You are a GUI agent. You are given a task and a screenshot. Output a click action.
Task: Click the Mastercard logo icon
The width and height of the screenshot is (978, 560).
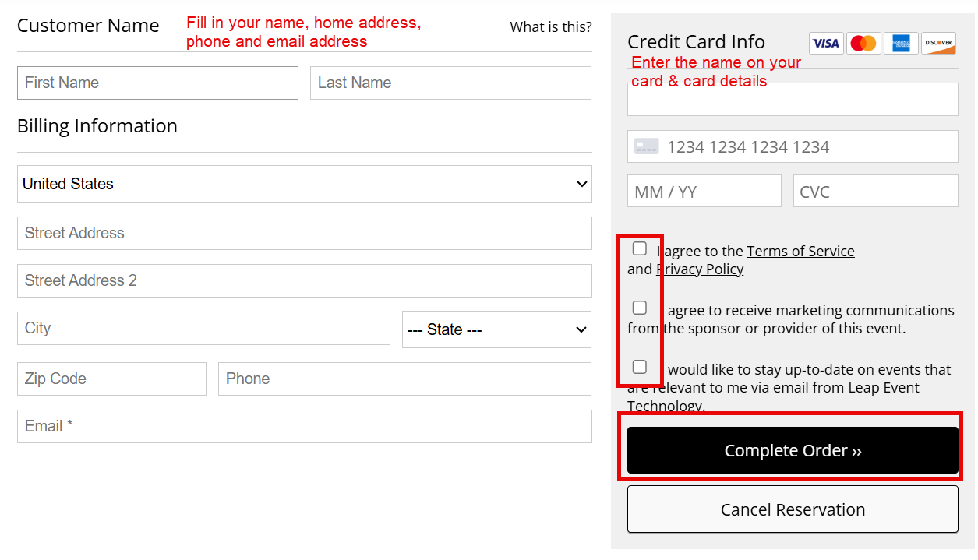click(863, 43)
